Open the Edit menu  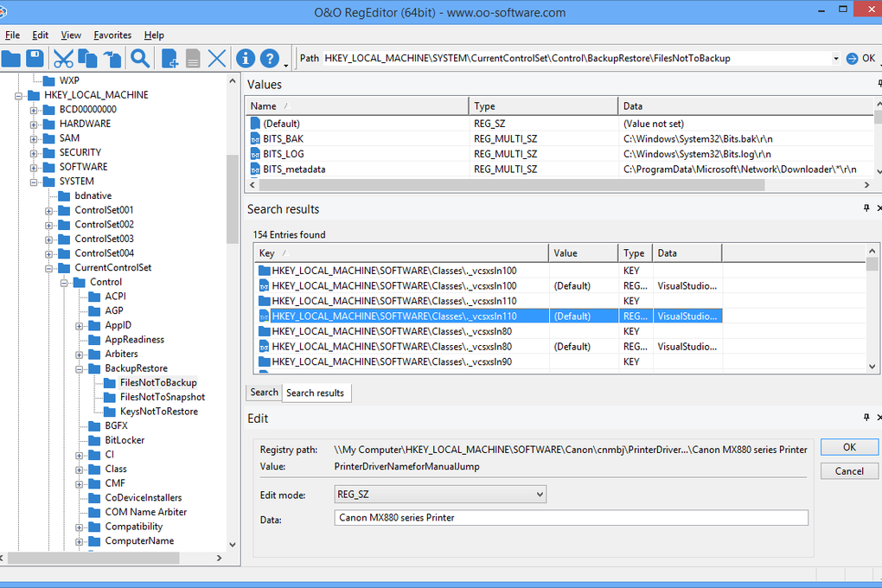pyautogui.click(x=40, y=35)
